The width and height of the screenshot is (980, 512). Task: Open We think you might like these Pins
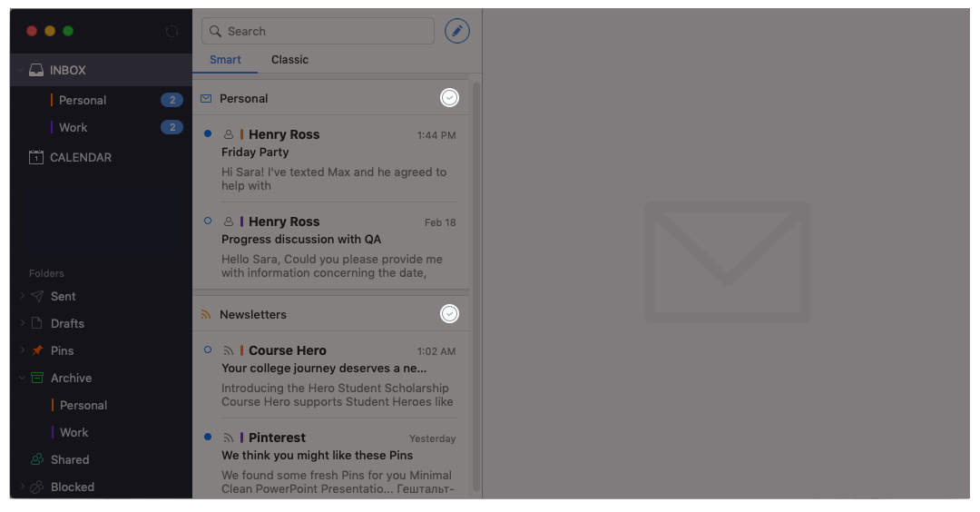click(317, 455)
